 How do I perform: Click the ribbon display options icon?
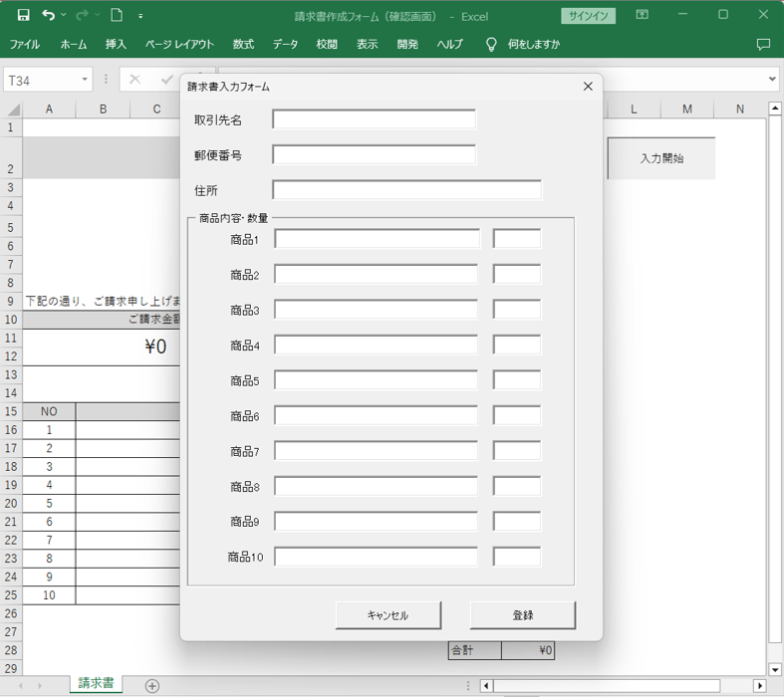click(x=643, y=16)
